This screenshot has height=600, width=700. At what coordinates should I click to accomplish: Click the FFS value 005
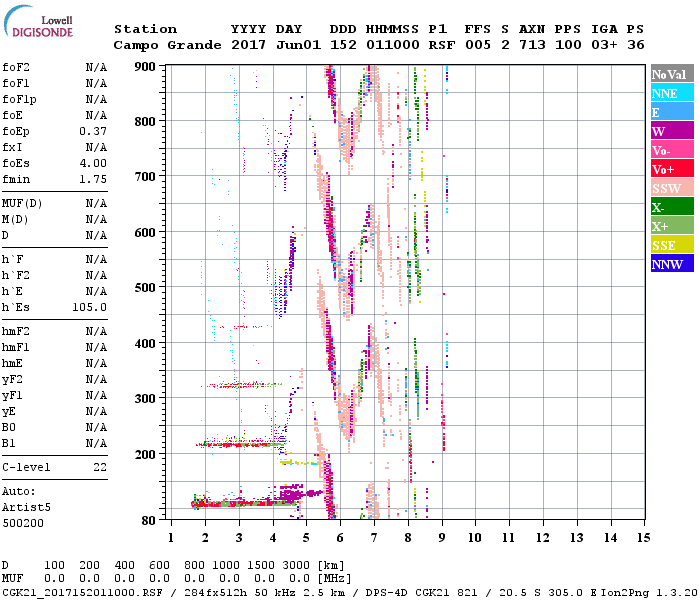coord(478,45)
